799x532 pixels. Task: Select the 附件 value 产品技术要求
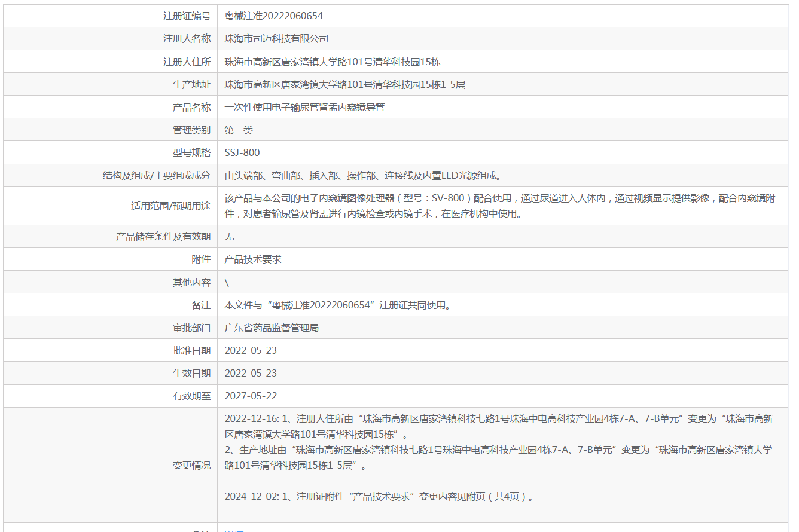pyautogui.click(x=253, y=259)
